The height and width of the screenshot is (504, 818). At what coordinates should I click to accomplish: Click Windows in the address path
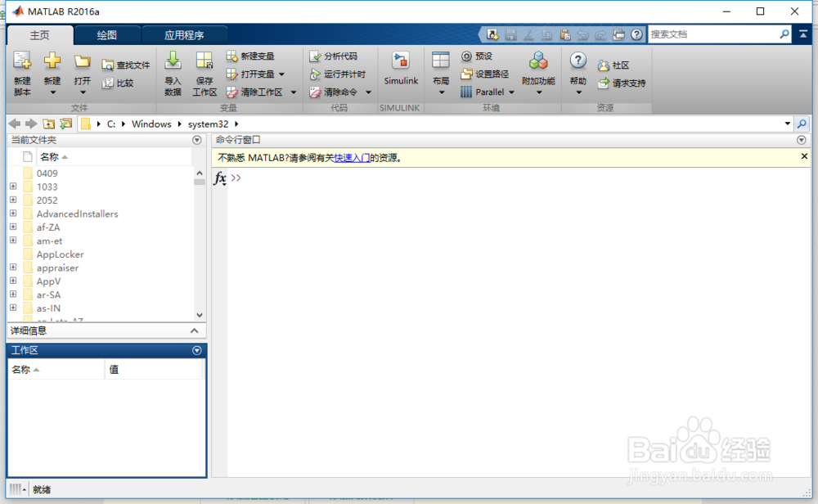click(x=151, y=124)
